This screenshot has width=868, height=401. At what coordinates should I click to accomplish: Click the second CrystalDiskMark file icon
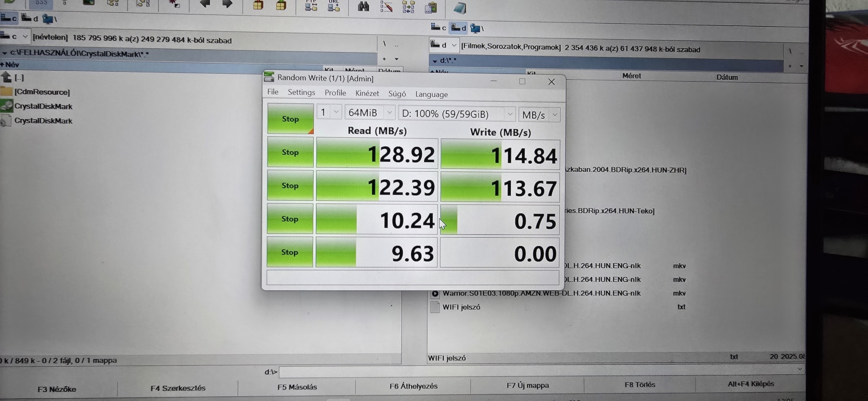coord(6,120)
